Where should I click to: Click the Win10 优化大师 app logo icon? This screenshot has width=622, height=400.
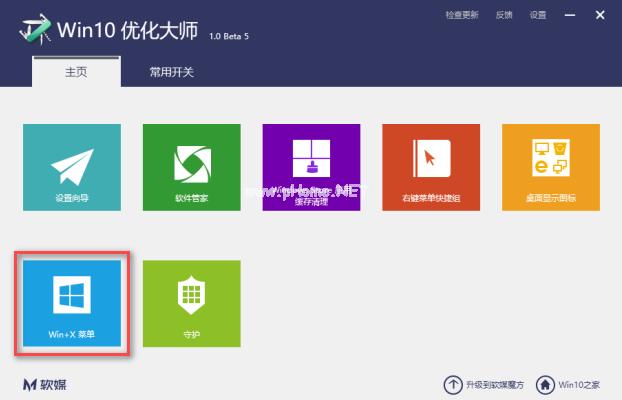point(35,29)
